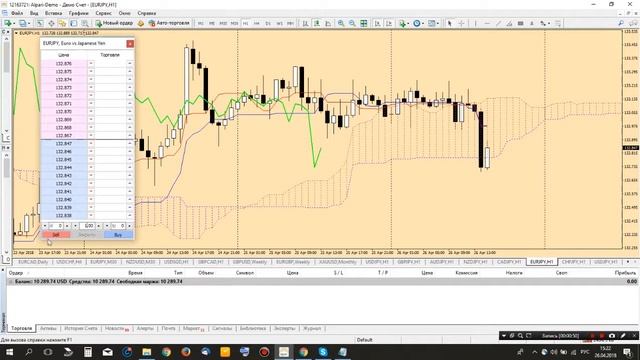
Task: Select the D1 timeframe button
Action: click(268, 24)
